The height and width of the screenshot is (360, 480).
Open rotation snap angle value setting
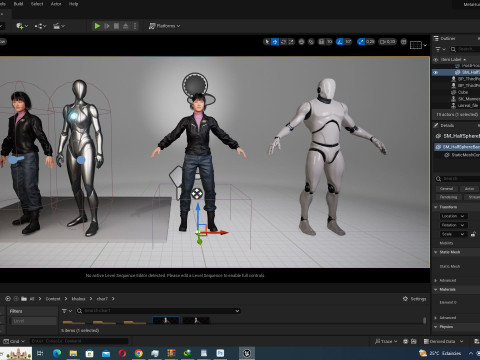(348, 42)
